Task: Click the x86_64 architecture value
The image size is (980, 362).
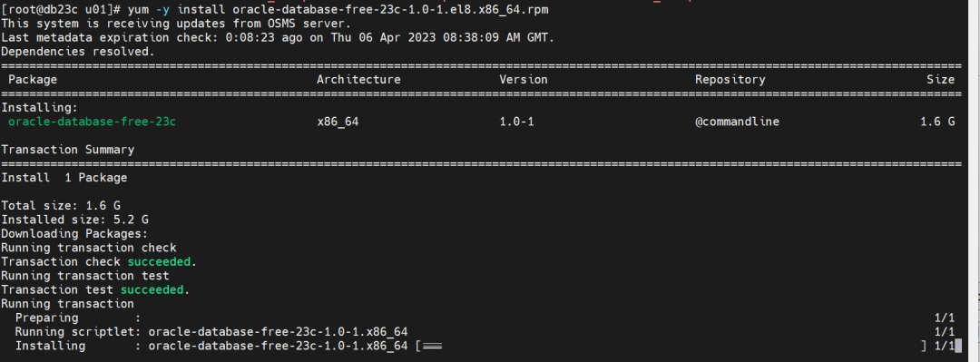Action: tap(338, 122)
